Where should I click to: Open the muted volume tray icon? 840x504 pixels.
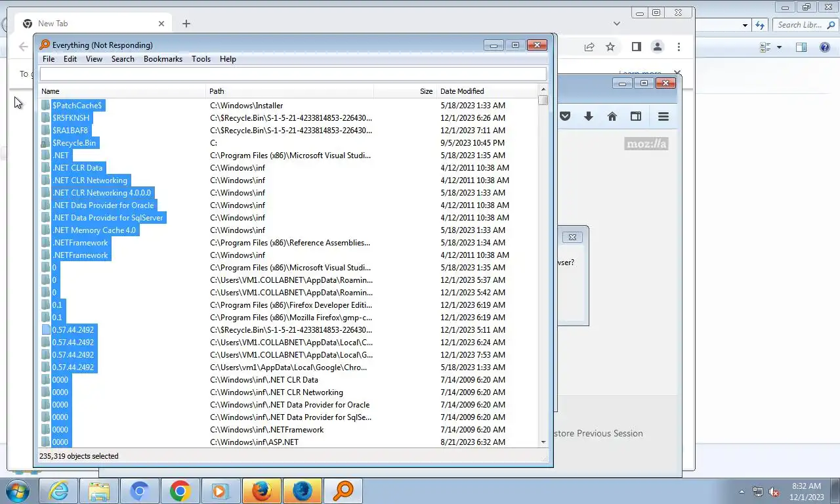pyautogui.click(x=774, y=492)
